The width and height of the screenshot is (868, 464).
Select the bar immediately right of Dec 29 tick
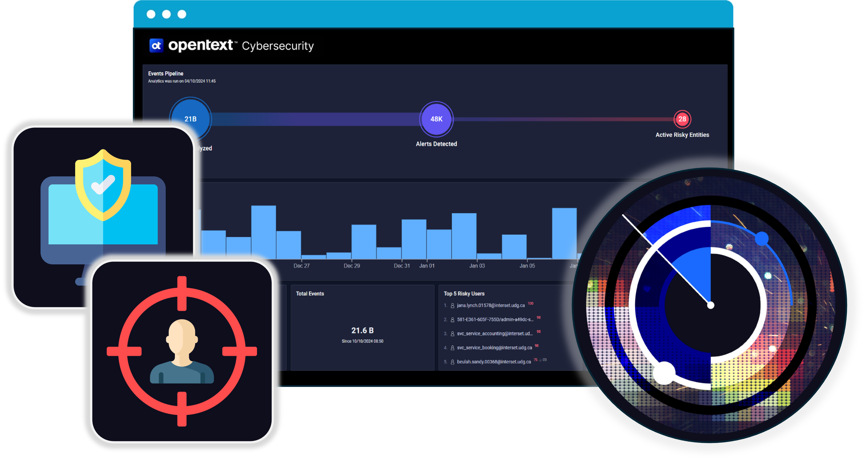[x=364, y=242]
